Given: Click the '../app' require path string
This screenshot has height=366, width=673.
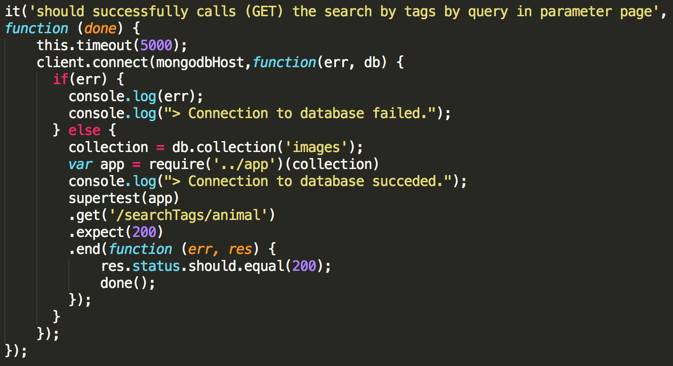Looking at the screenshot, I should (244, 164).
